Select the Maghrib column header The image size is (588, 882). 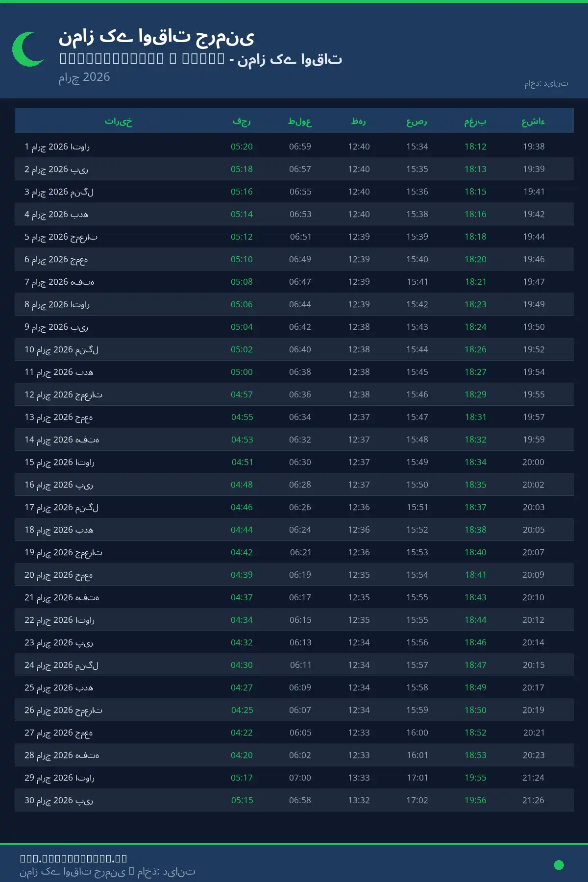point(475,121)
